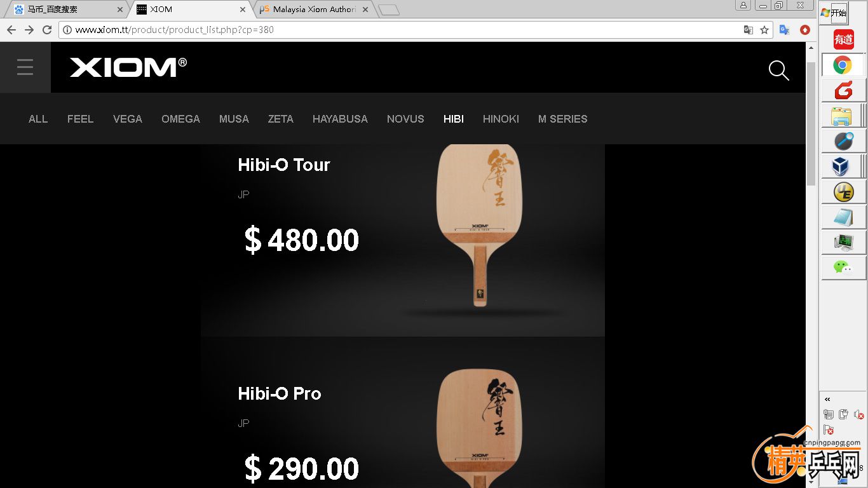This screenshot has width=868, height=488.
Task: Bookmark page with the star icon
Action: pos(764,30)
